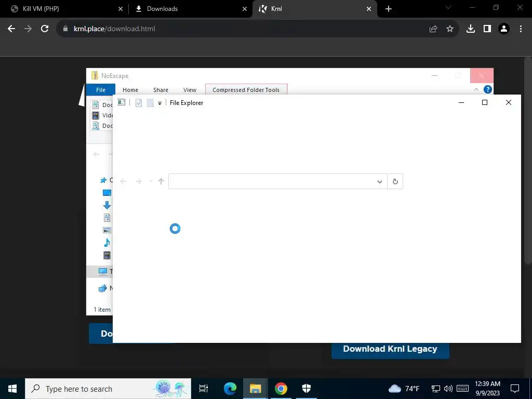Screen dimensions: 532x399
Task: Open Chrome downloads tray icon
Action: [471, 29]
